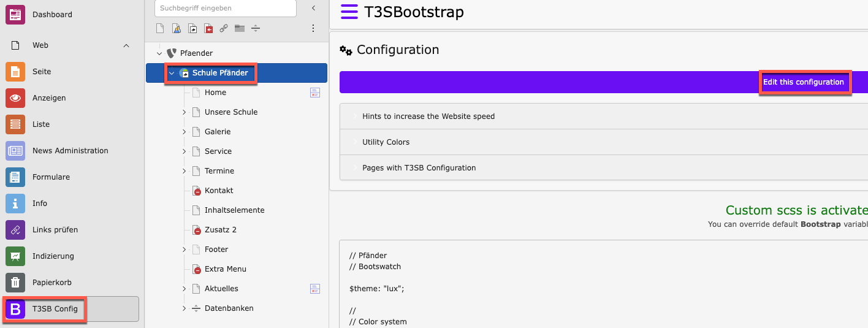Click the Extra Menu hidden page icon

(196, 269)
